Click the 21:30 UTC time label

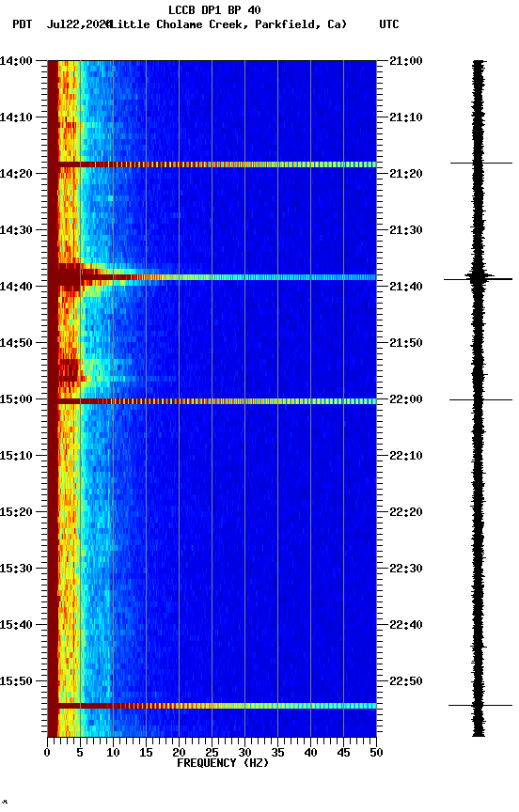[406, 230]
